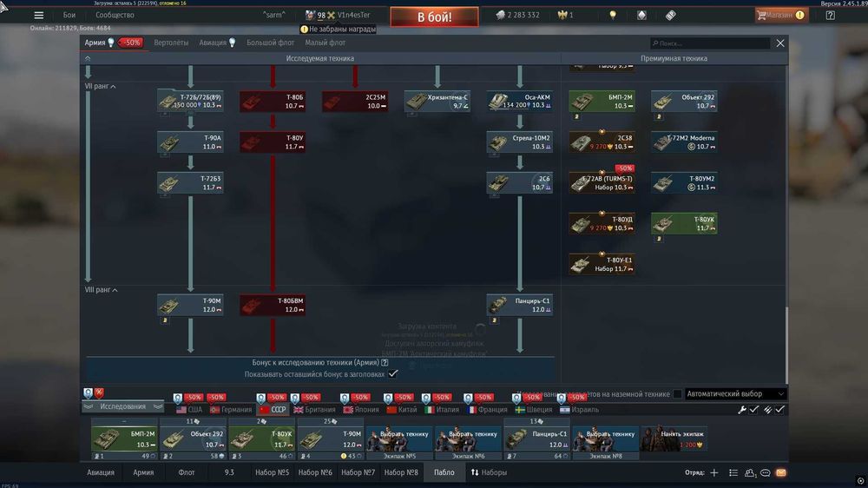The height and width of the screenshot is (488, 868).
Task: Open the Сообщество menu
Action: [x=115, y=15]
